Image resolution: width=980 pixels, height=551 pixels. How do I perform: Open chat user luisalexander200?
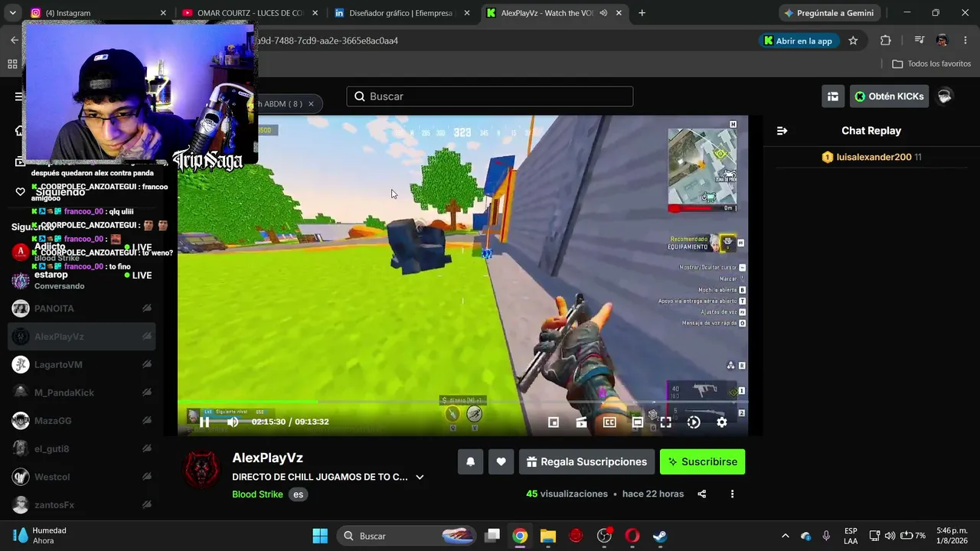(874, 157)
